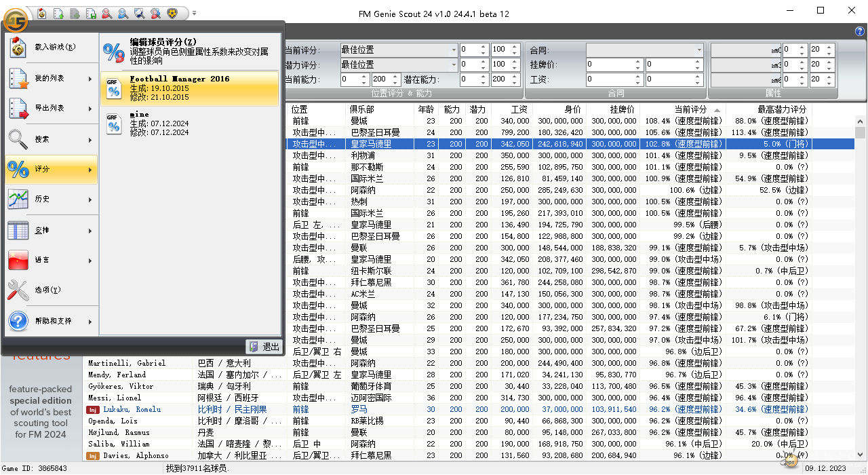Select the 'mine' rating file entry
This screenshot has width=868, height=475.
[189, 123]
